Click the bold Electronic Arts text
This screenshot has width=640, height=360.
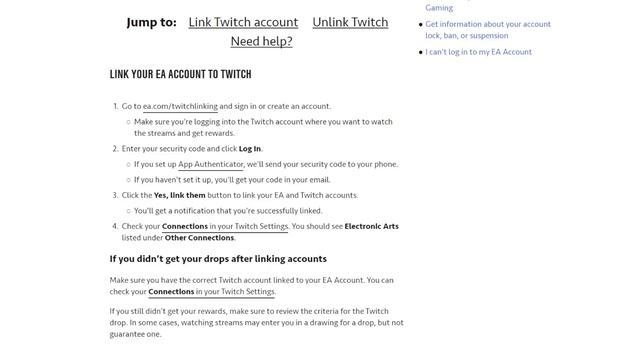(371, 226)
